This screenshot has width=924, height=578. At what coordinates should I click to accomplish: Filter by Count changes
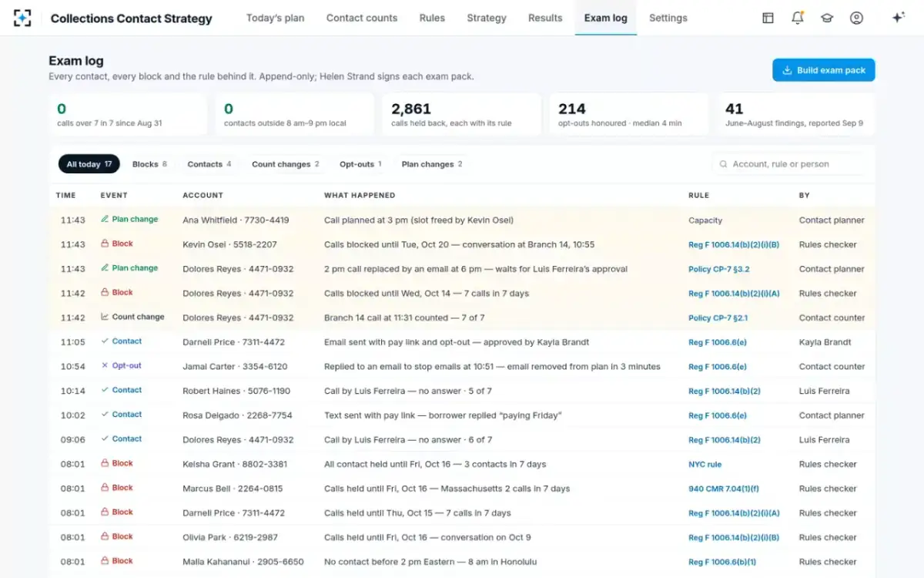pos(286,164)
